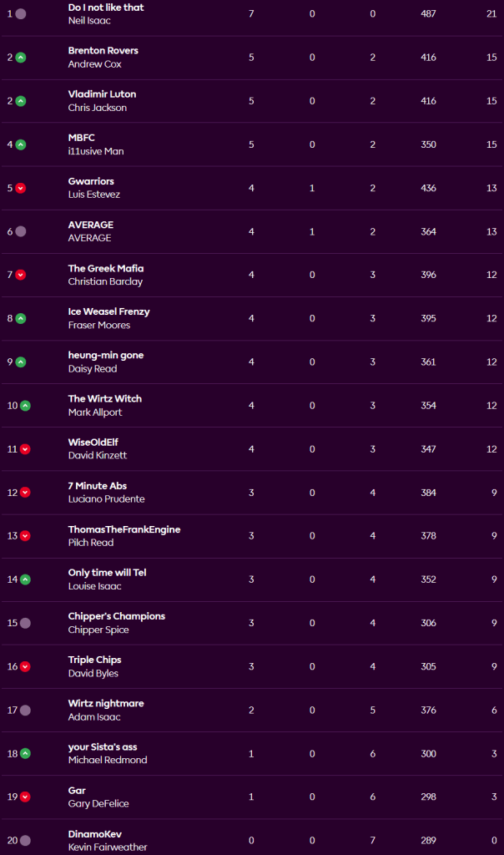Click green up arrow beside heung-min gone

coord(21,362)
